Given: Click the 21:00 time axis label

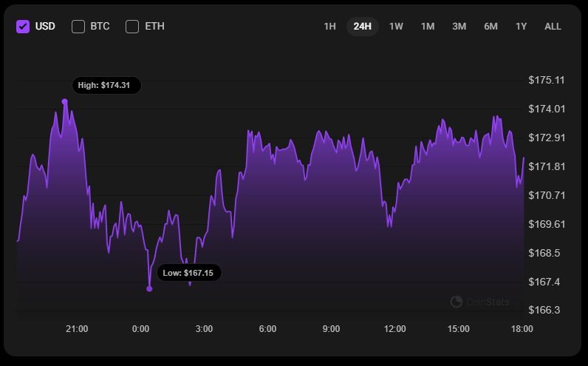Looking at the screenshot, I should pos(77,329).
